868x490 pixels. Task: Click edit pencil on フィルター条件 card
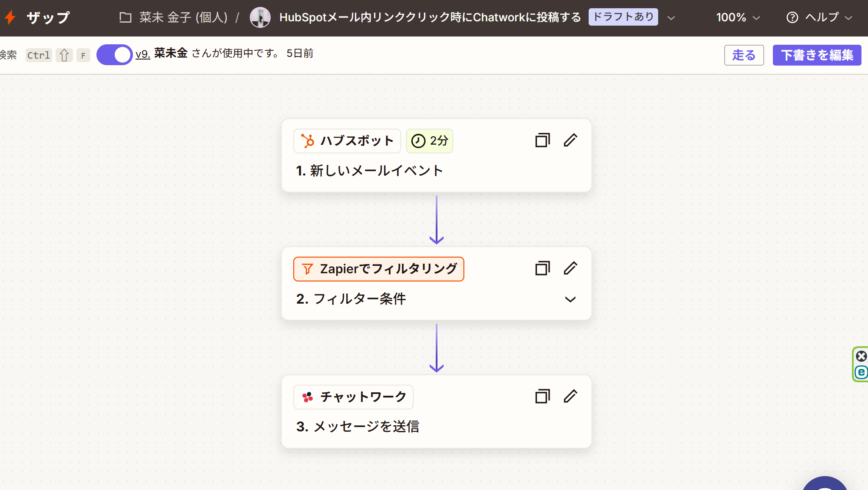point(570,268)
